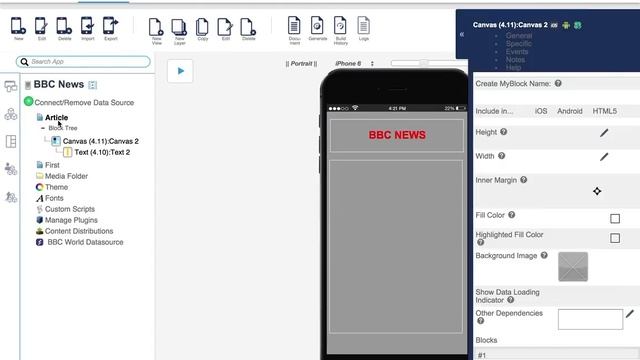Click the list icon beside BBC News title
This screenshot has width=640, height=360.
(93, 85)
